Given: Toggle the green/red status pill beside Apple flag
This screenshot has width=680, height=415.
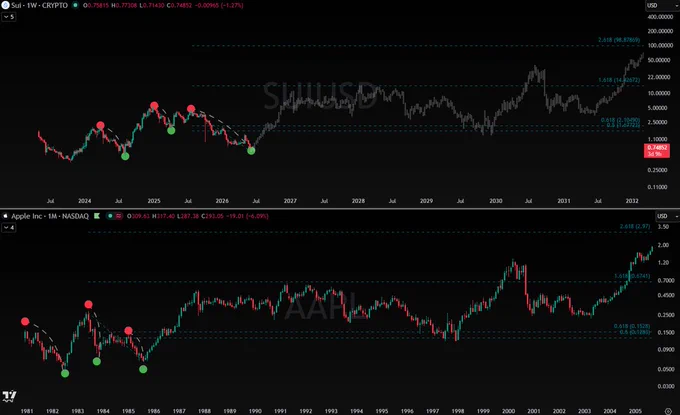Looking at the screenshot, I should [x=114, y=216].
